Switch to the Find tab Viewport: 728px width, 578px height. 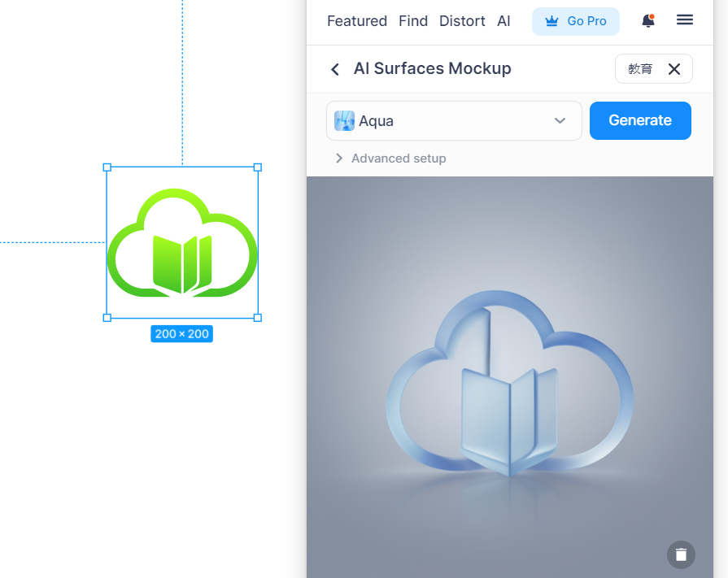tap(413, 21)
